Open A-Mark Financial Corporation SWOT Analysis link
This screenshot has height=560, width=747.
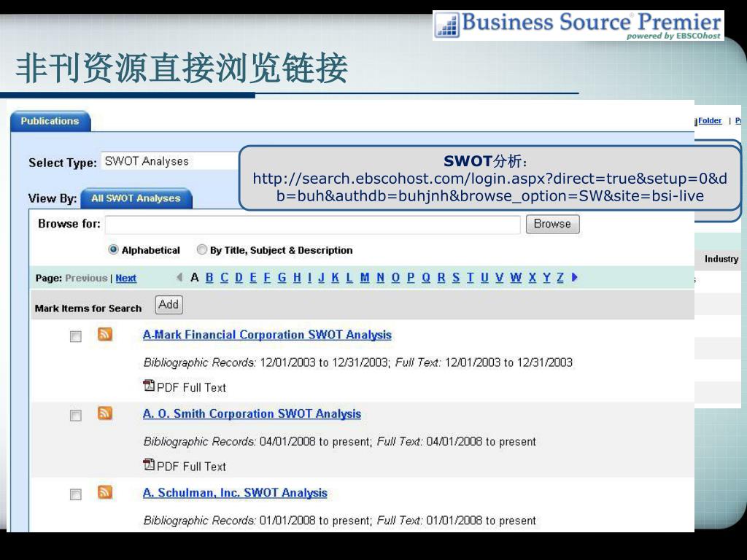coord(267,335)
